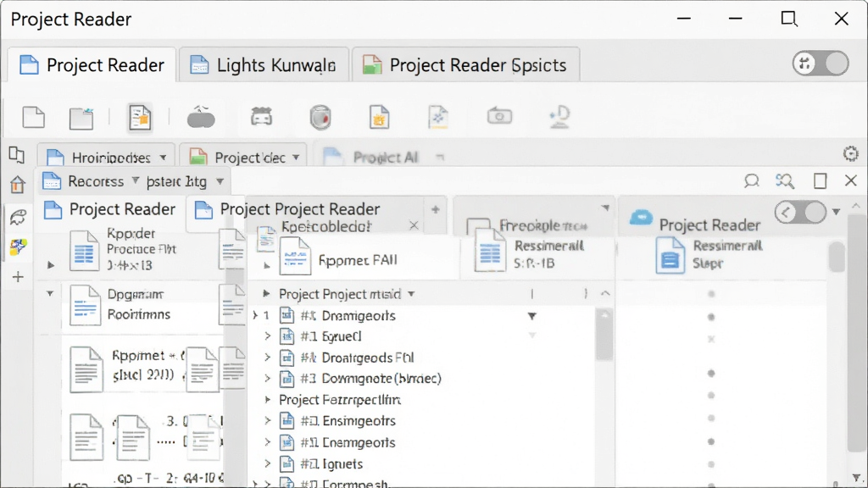Click the colorful pinwheel icon in sidebar

(x=18, y=247)
